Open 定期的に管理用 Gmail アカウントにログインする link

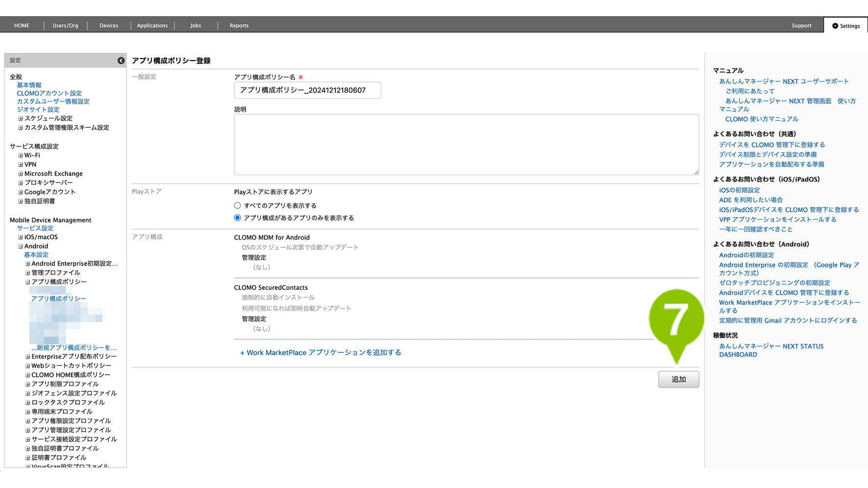point(788,321)
